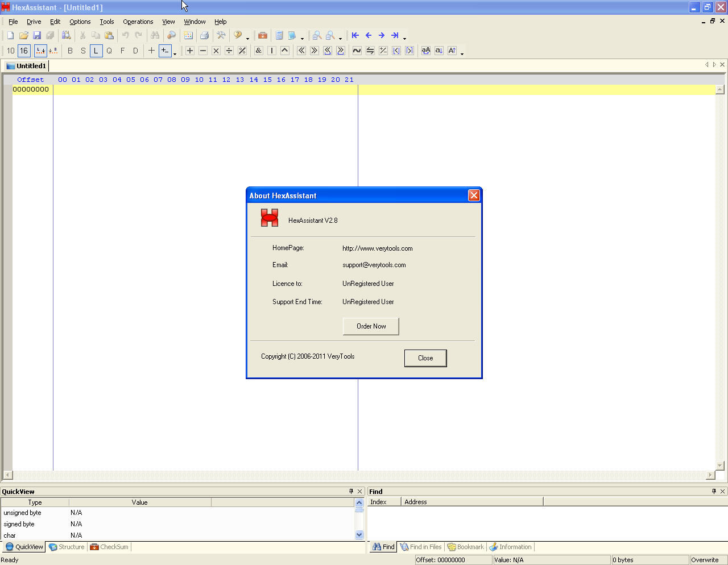Open the Operations menu

pos(138,22)
